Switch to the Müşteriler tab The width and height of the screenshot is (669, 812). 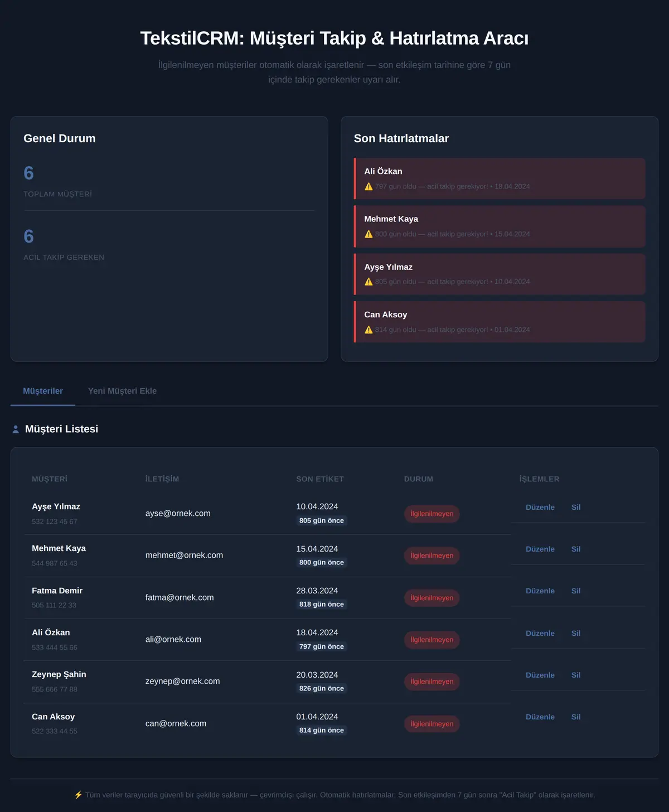click(43, 391)
